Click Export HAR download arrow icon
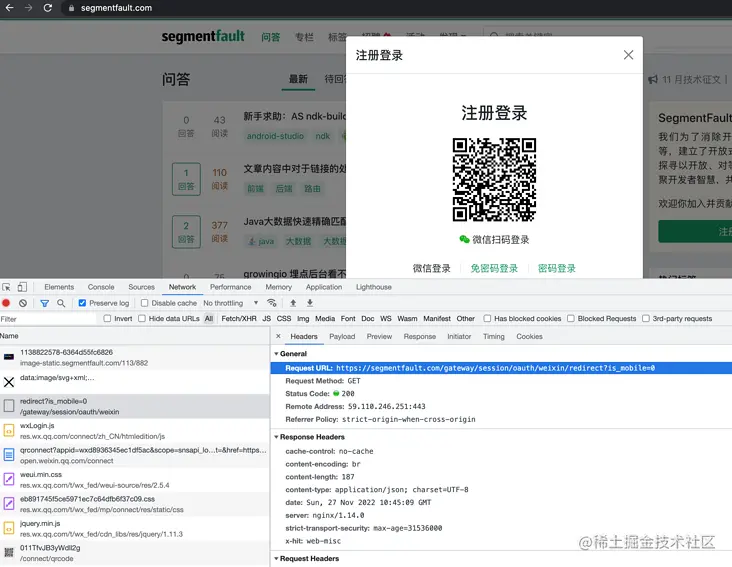 coord(310,303)
